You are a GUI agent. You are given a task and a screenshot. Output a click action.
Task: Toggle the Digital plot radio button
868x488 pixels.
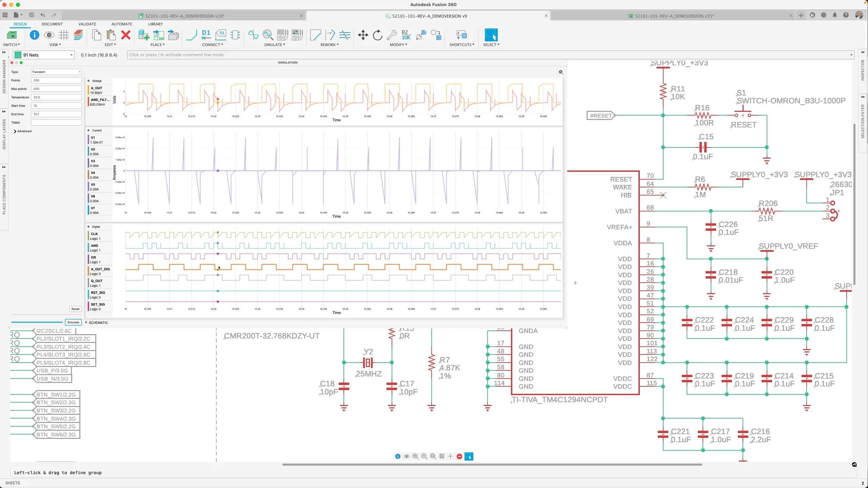pos(88,227)
